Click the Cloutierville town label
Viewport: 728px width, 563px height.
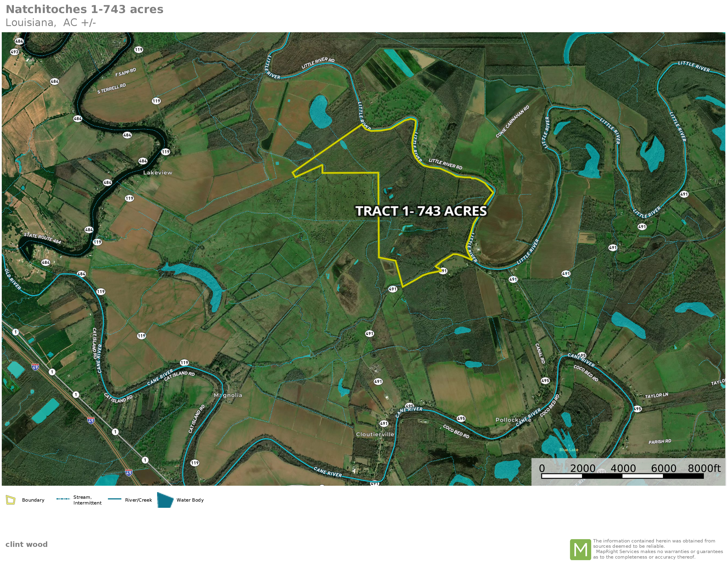(x=375, y=434)
